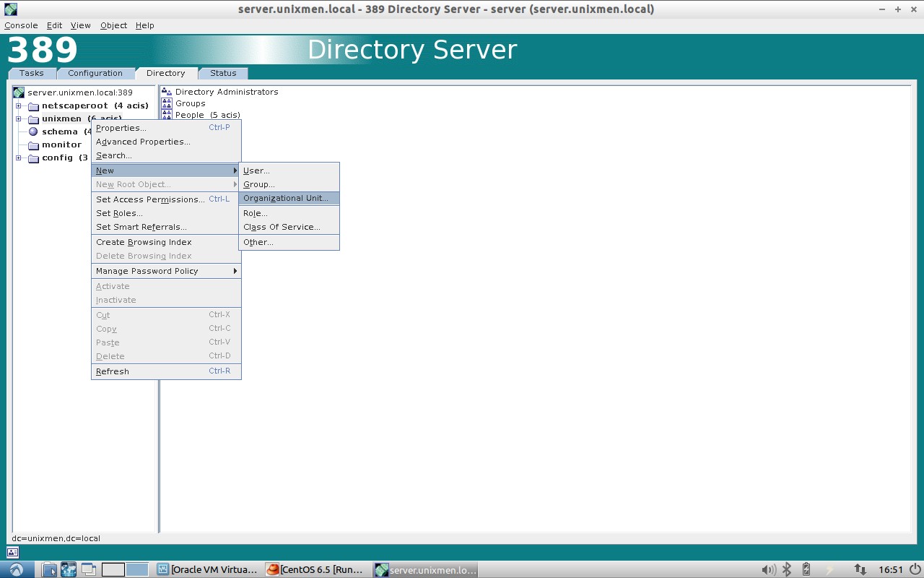Image resolution: width=924 pixels, height=578 pixels.
Task: Switch to the Status tab
Action: pos(223,73)
